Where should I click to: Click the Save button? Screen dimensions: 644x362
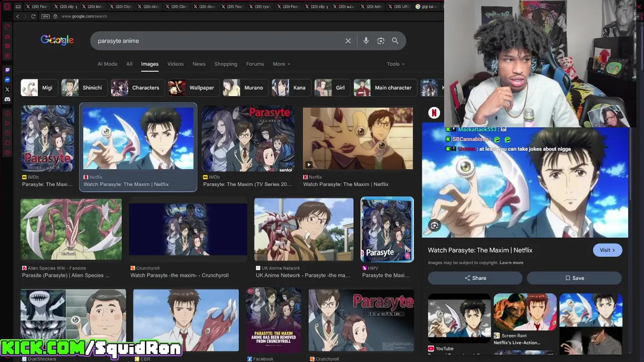click(574, 278)
